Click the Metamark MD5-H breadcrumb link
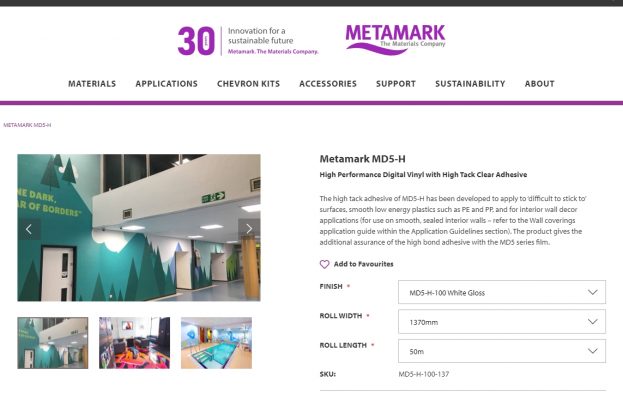Screen dimensions: 623x400 point(27,125)
